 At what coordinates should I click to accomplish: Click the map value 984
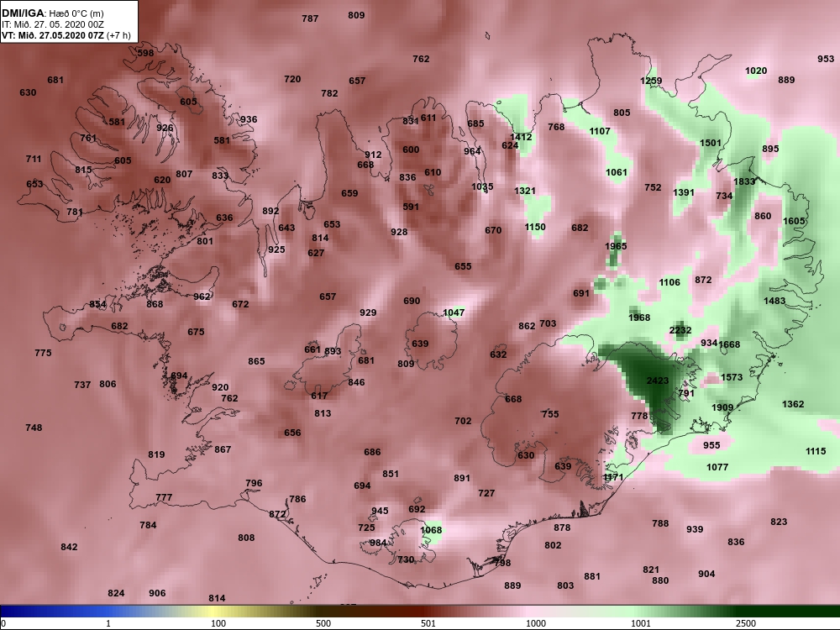[378, 542]
